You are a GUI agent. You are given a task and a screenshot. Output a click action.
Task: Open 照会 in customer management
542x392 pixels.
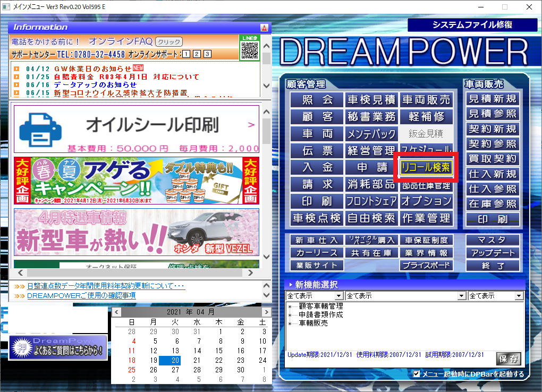coord(317,100)
